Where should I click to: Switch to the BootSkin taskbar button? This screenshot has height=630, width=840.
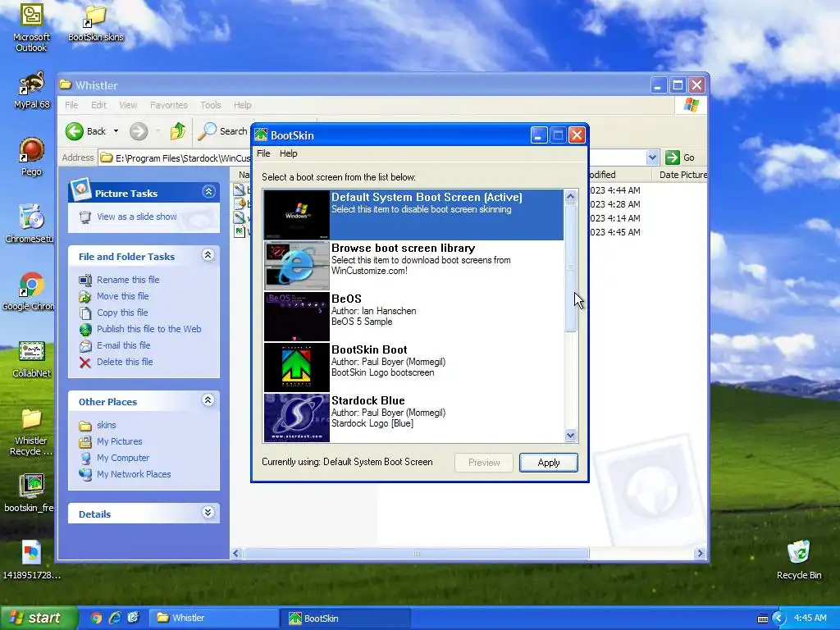[345, 619]
